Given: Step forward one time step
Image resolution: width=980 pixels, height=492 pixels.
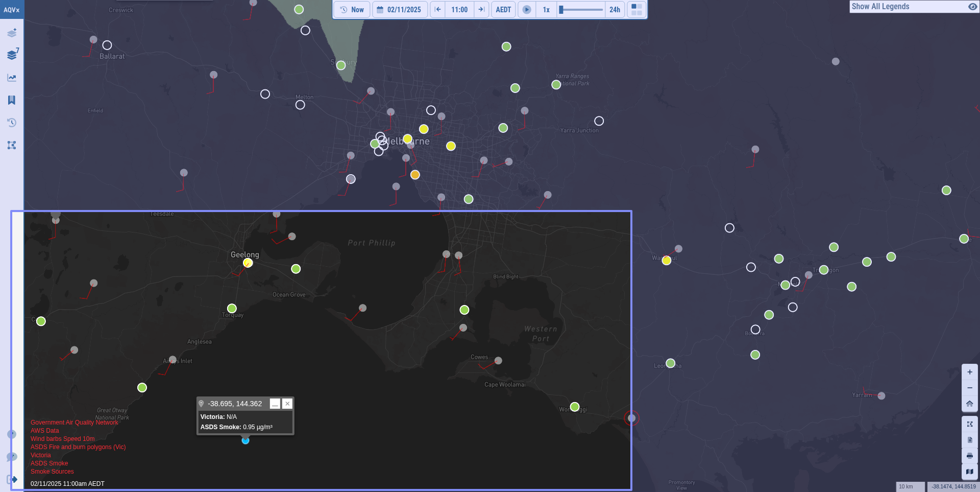Looking at the screenshot, I should pos(481,10).
